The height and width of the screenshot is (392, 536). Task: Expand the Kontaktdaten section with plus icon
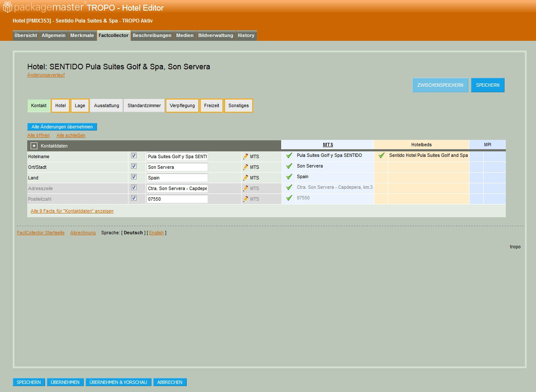[x=34, y=146]
